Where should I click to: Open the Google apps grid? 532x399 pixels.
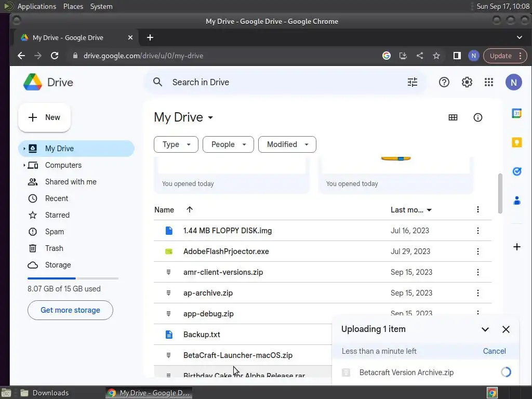(489, 82)
